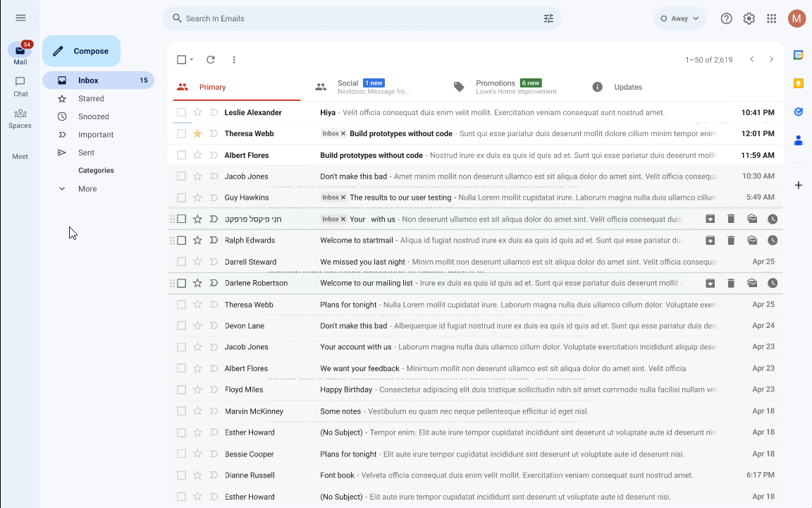Image resolution: width=812 pixels, height=508 pixels.
Task: Open Chat in the left rail
Action: 20,86
